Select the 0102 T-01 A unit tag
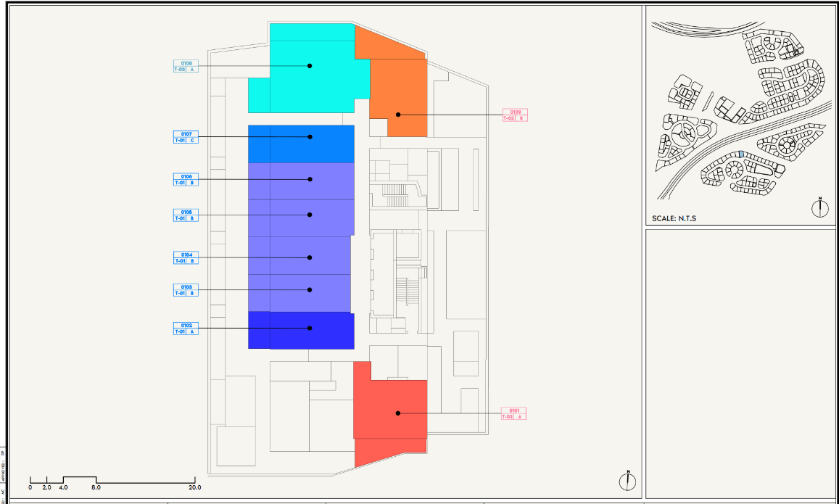Image resolution: width=839 pixels, height=504 pixels. coord(186,329)
